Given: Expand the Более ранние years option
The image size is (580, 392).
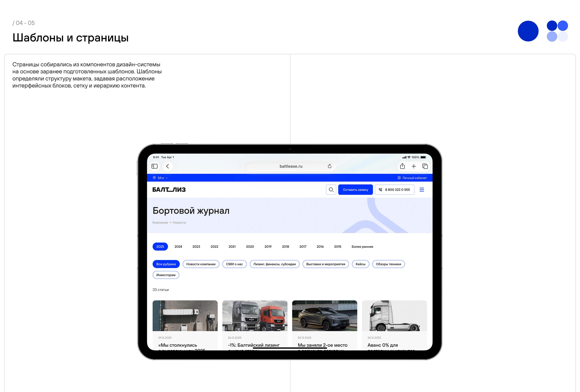Looking at the screenshot, I should (x=362, y=247).
